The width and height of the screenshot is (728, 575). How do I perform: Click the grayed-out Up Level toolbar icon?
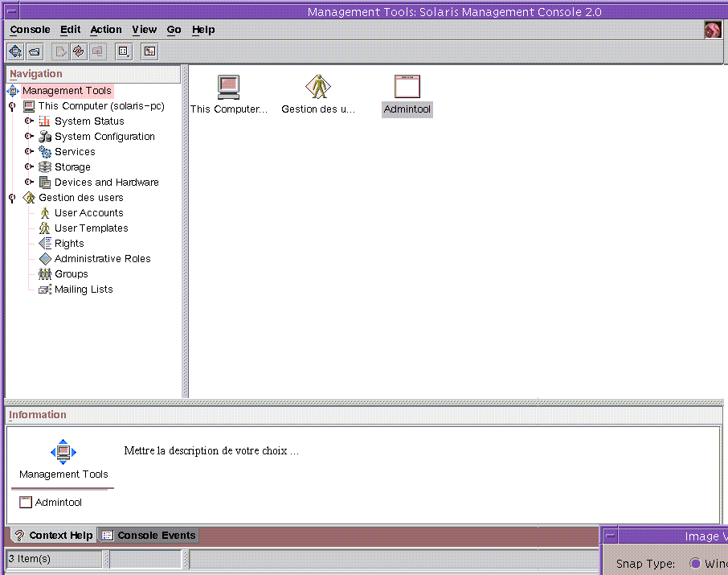(97, 51)
